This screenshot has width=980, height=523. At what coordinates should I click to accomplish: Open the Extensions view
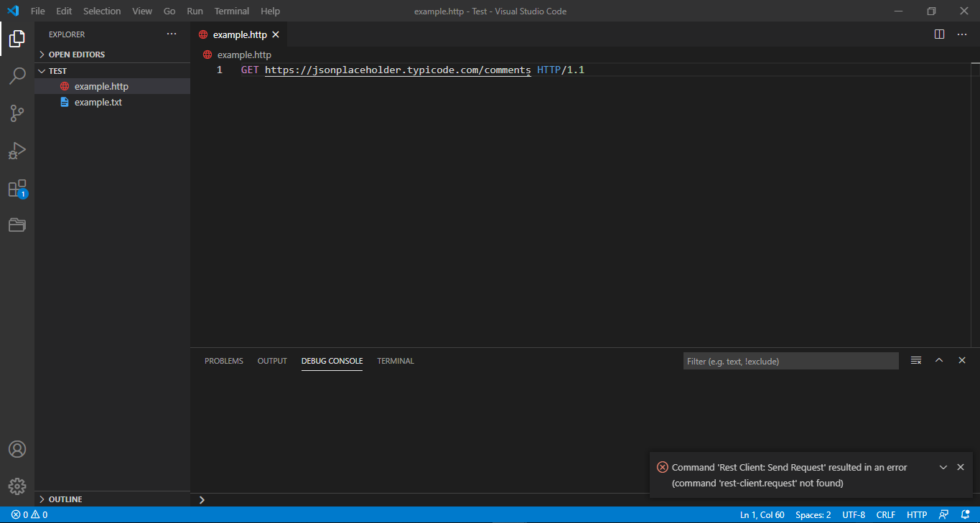pos(17,188)
